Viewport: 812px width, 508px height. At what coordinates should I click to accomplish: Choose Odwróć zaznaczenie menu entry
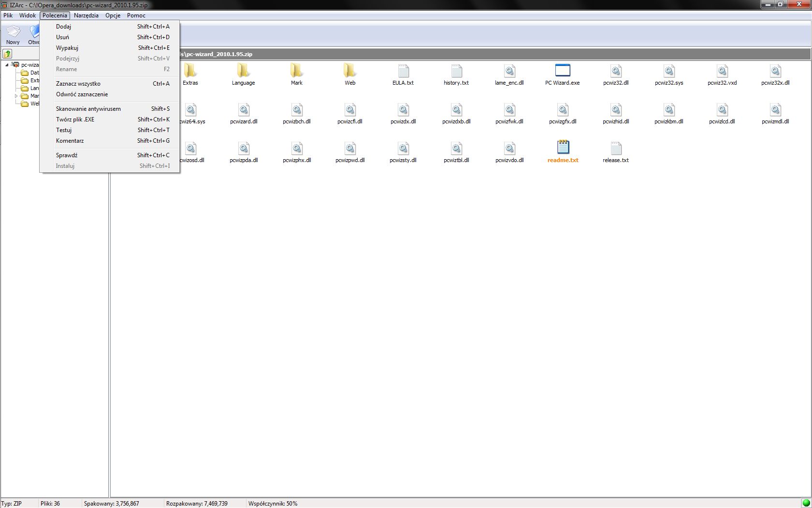(110, 94)
